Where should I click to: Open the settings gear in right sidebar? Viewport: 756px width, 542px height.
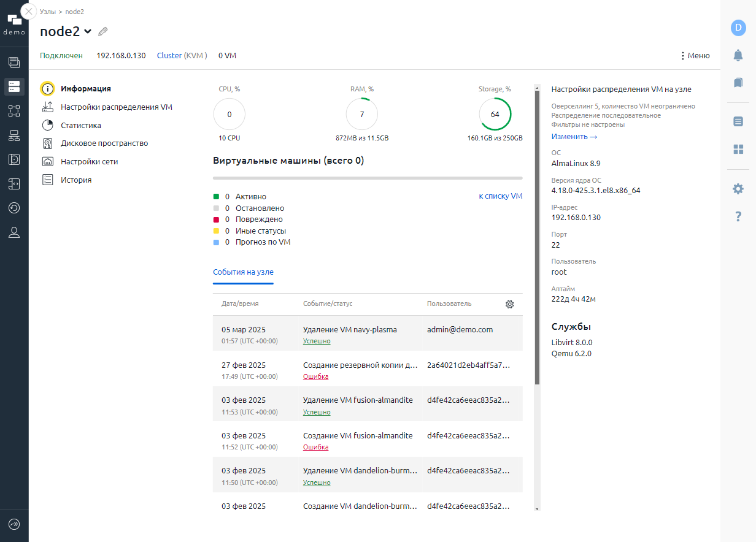[x=738, y=189]
